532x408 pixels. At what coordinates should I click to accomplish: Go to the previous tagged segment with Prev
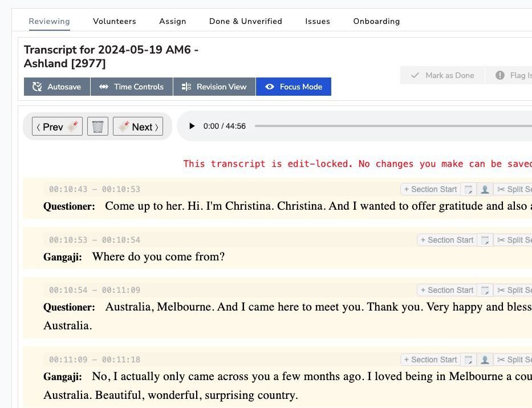[x=57, y=127]
